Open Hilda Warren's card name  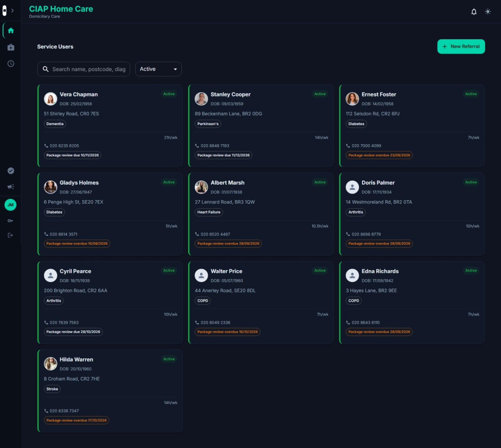[76, 359]
